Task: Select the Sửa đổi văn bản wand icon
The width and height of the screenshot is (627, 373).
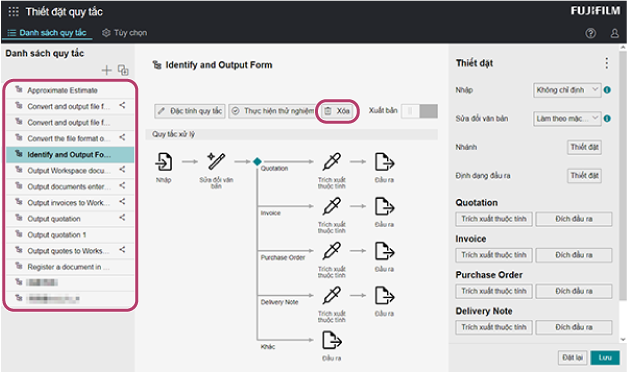Action: (216, 162)
